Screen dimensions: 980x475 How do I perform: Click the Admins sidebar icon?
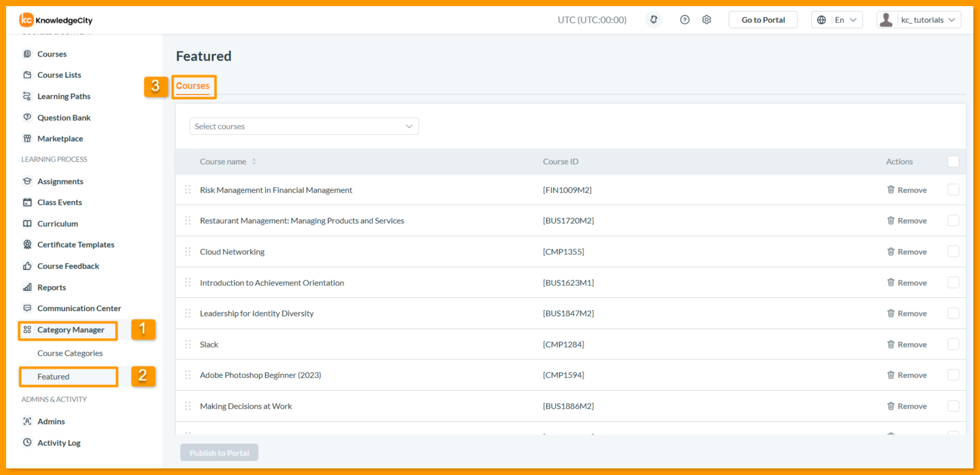28,421
